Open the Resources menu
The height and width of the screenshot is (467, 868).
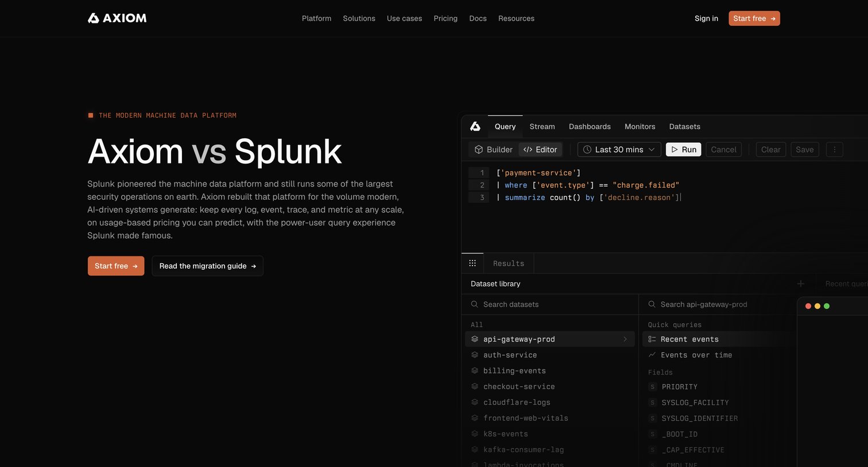[516, 18]
